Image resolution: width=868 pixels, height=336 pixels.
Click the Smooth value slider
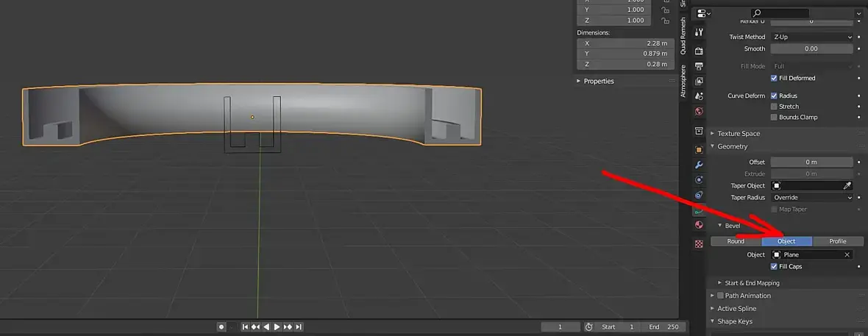(811, 49)
